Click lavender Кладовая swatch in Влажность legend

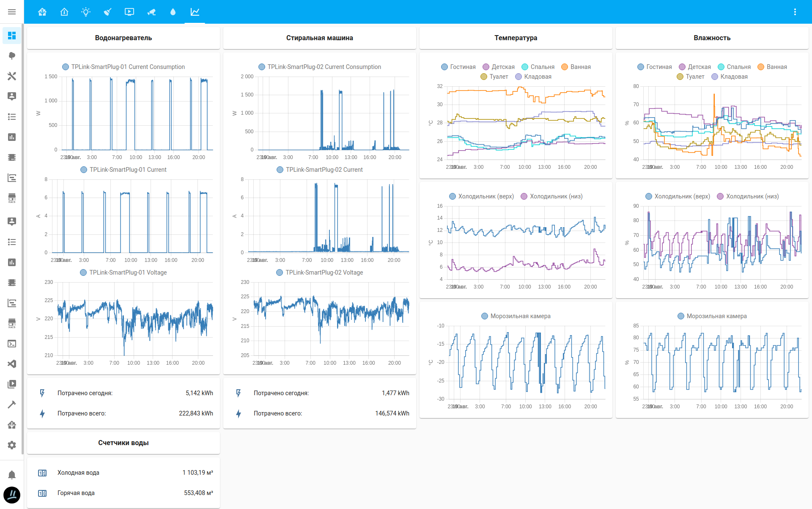pyautogui.click(x=715, y=77)
